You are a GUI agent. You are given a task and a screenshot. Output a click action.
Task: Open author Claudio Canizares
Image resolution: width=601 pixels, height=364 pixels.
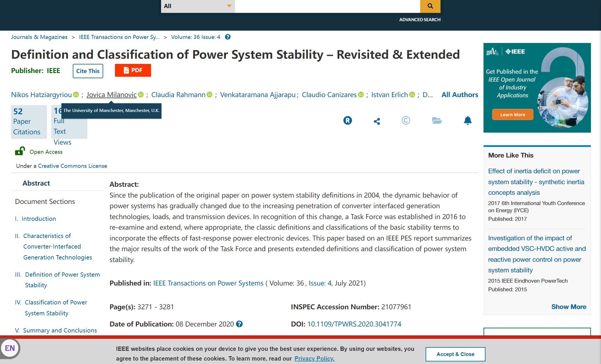click(x=329, y=95)
